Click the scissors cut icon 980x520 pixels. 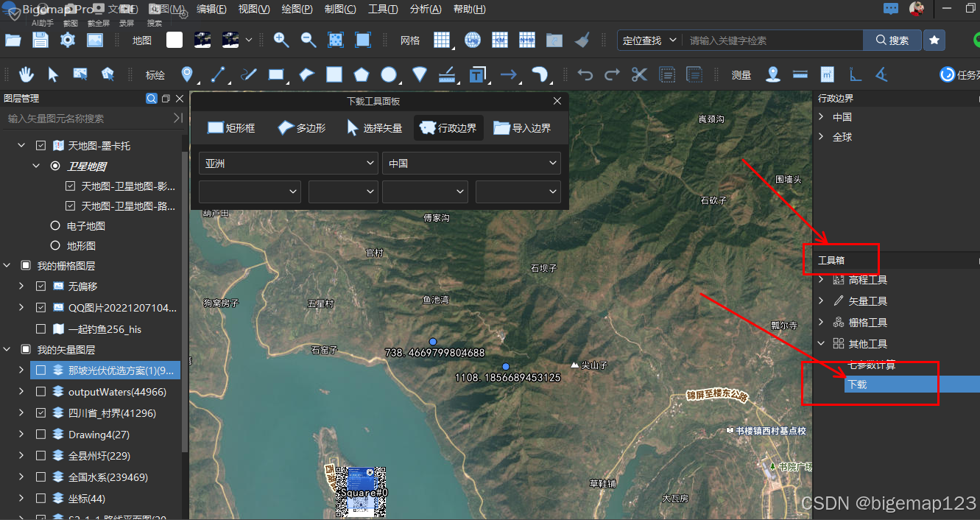639,74
